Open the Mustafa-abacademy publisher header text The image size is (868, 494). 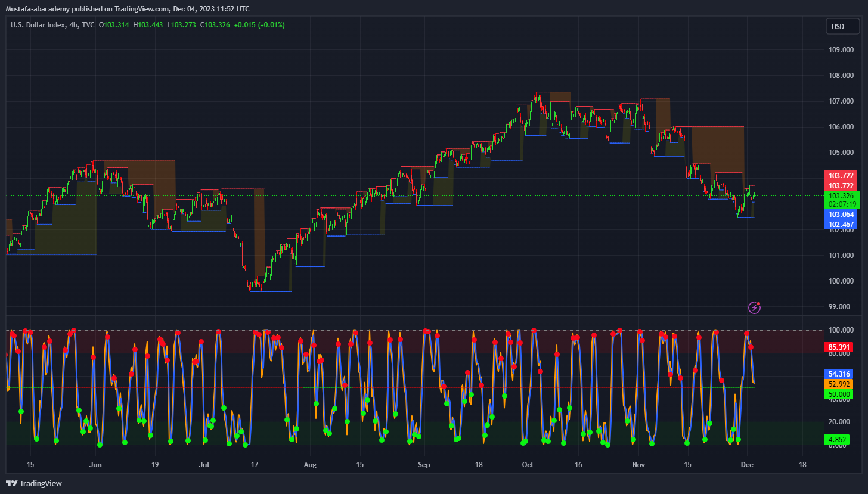click(x=126, y=9)
